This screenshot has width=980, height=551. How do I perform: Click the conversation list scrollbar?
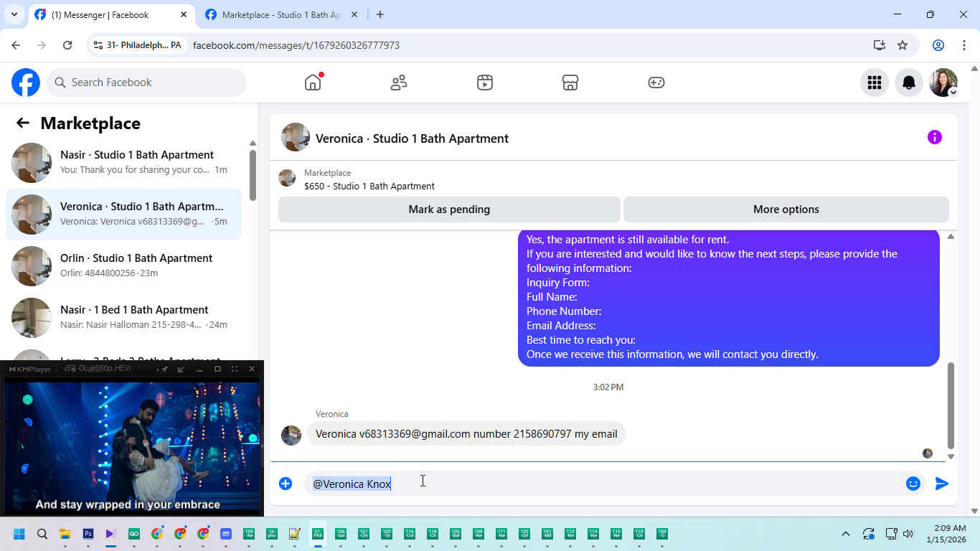click(x=253, y=175)
